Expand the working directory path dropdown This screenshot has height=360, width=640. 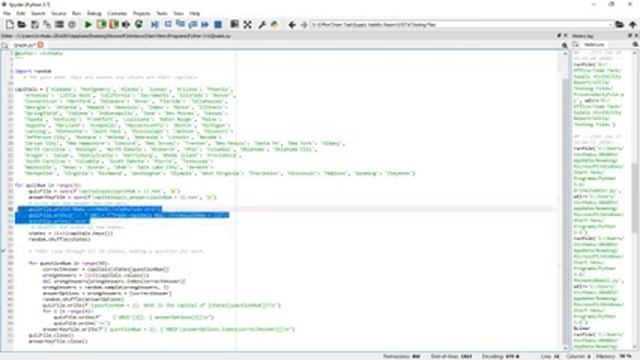[x=611, y=24]
